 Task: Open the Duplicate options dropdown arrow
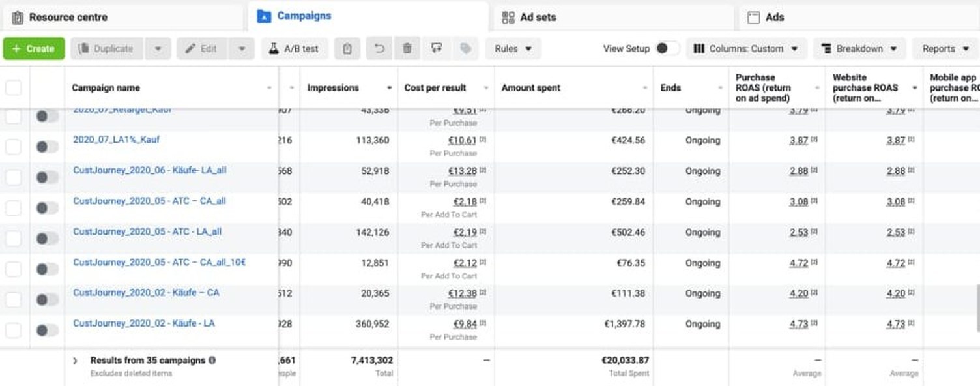click(x=158, y=49)
